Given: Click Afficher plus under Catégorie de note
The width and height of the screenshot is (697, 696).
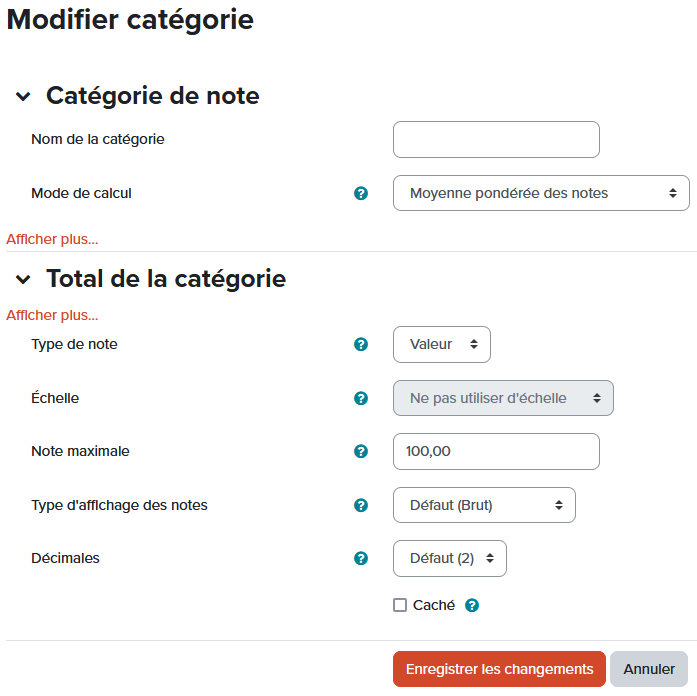Looking at the screenshot, I should coord(52,239).
